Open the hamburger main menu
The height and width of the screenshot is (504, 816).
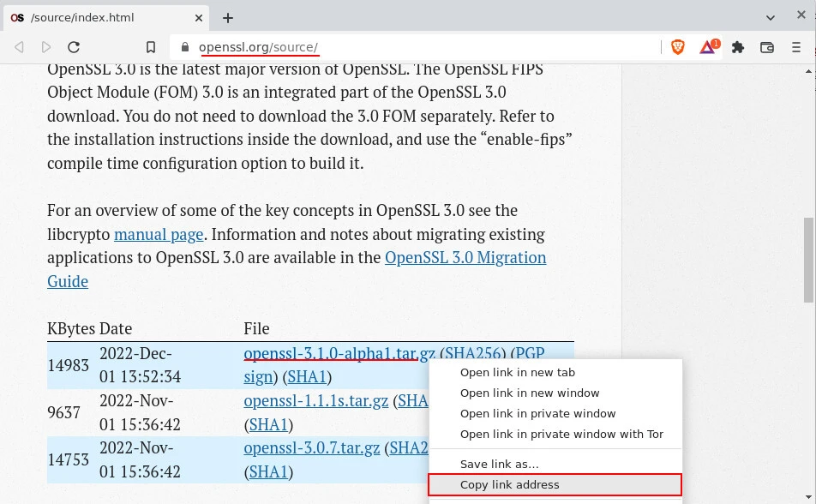coord(796,48)
